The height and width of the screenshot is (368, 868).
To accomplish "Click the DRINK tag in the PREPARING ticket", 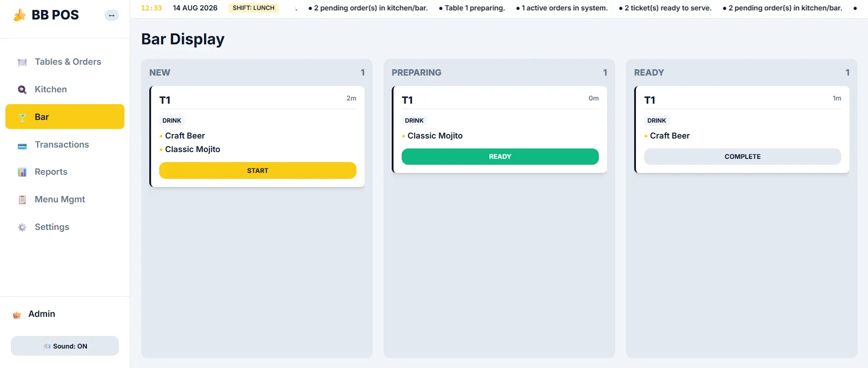I will [414, 120].
